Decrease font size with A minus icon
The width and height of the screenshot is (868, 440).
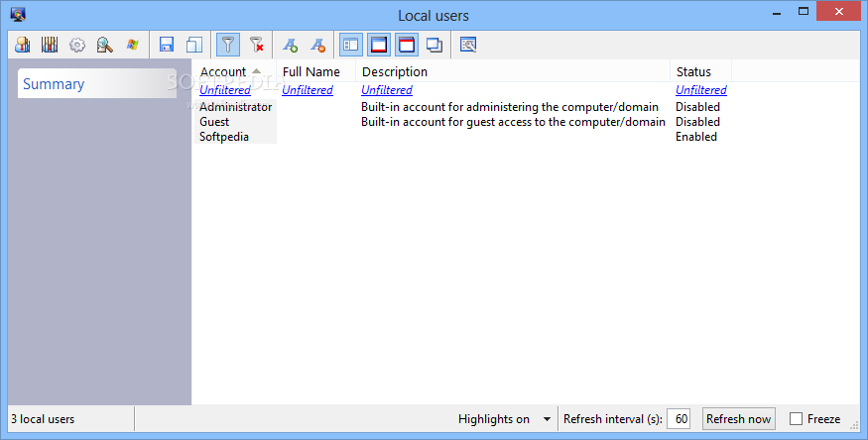click(x=317, y=45)
